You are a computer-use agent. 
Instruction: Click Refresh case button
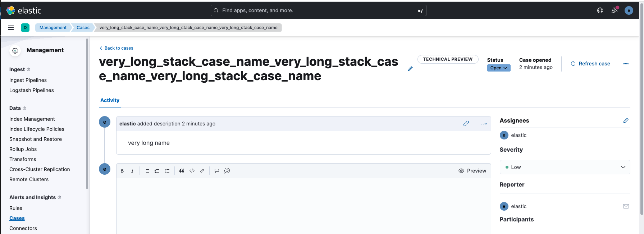[x=590, y=64]
